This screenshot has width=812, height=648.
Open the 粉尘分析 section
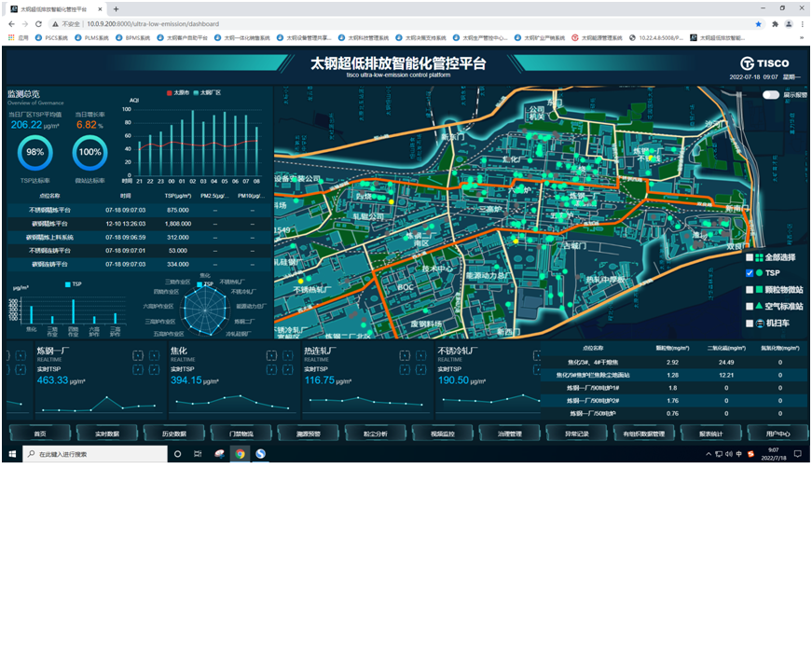tap(376, 433)
